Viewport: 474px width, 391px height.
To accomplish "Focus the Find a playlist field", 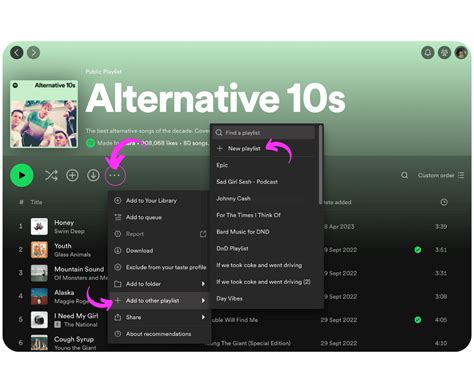I will pyautogui.click(x=264, y=133).
